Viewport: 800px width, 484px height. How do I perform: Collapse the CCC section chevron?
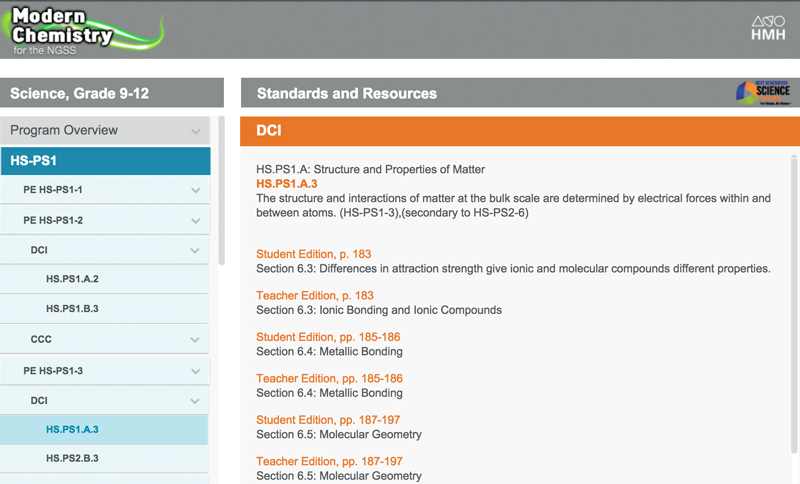pos(196,340)
